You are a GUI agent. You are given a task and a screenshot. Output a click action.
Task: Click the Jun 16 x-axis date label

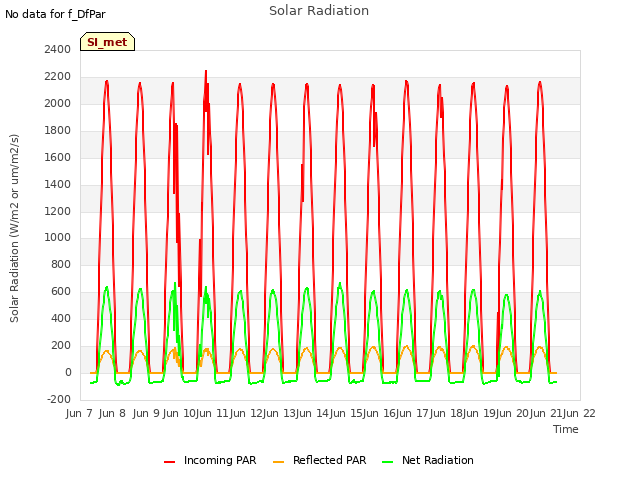point(378,413)
